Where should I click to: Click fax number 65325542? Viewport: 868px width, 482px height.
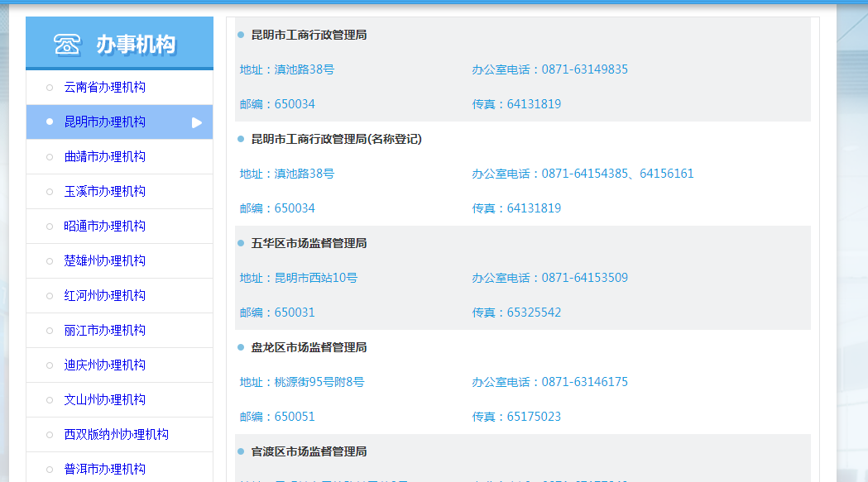534,313
